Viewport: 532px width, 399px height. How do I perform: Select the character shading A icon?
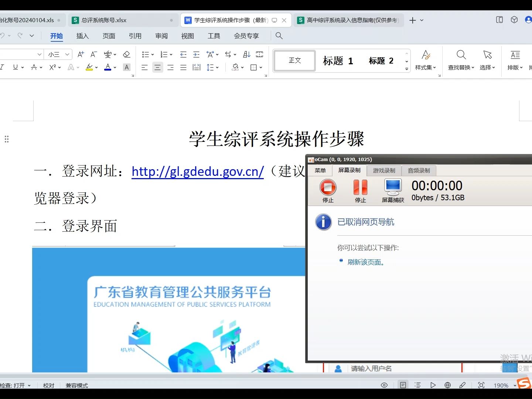click(x=127, y=67)
